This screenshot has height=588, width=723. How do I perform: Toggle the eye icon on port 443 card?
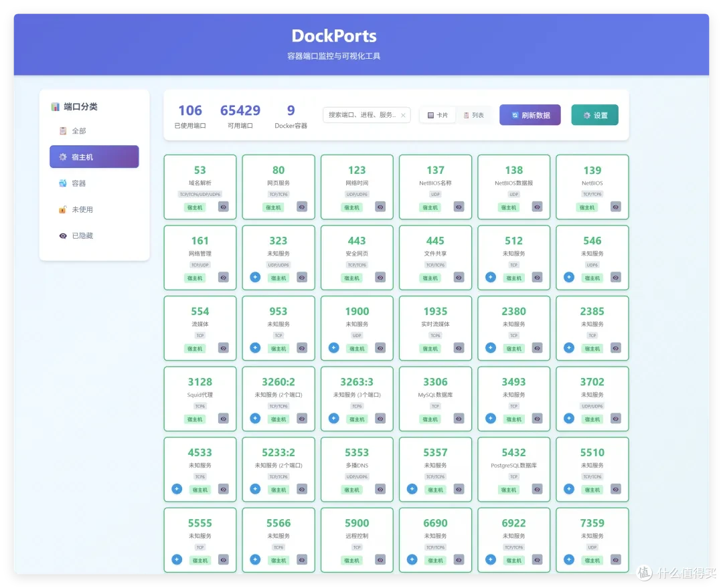[380, 278]
